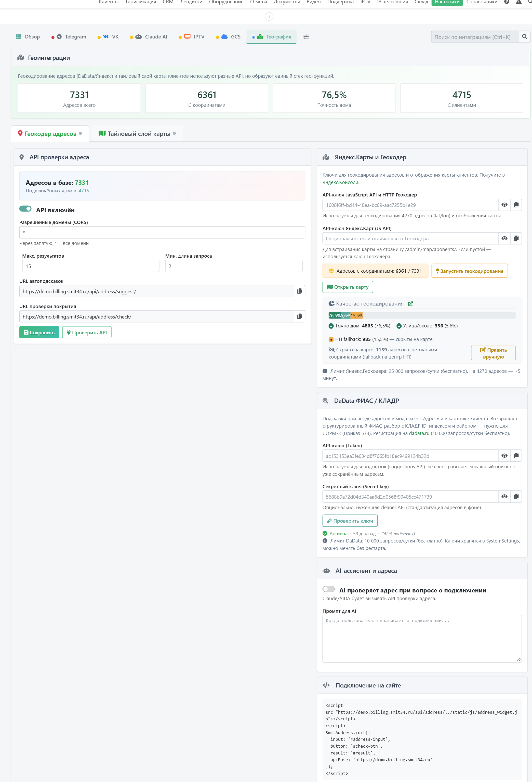Toggle the API включён switch
The width and height of the screenshot is (532, 782).
(x=25, y=209)
